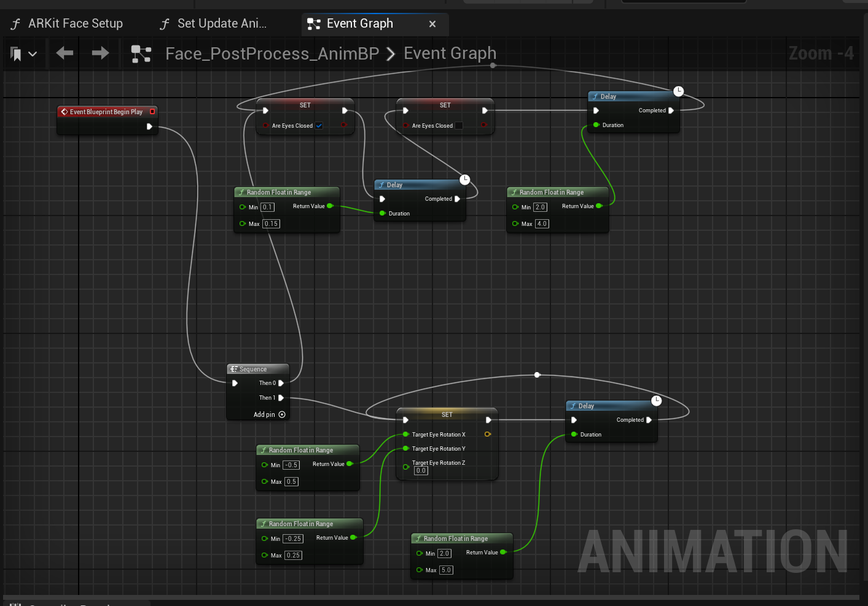Image resolution: width=868 pixels, height=606 pixels.
Task: Tick the empty Are Eyes Closed checkbox
Action: point(459,126)
